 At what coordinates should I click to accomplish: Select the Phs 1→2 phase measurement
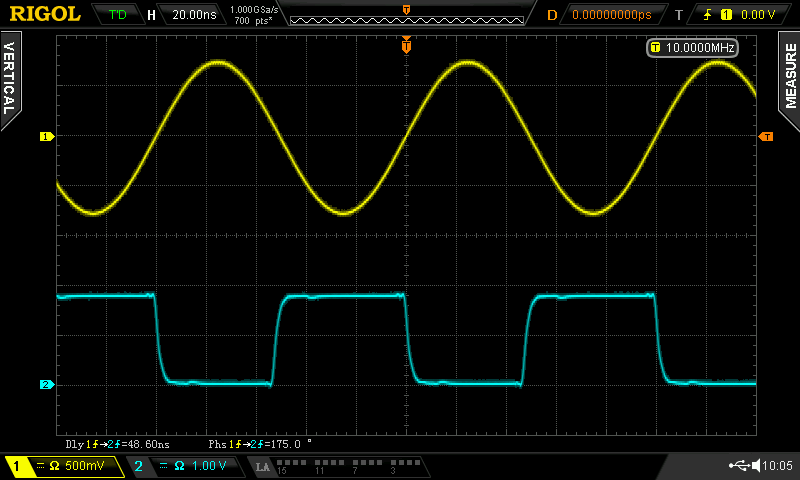(x=260, y=442)
